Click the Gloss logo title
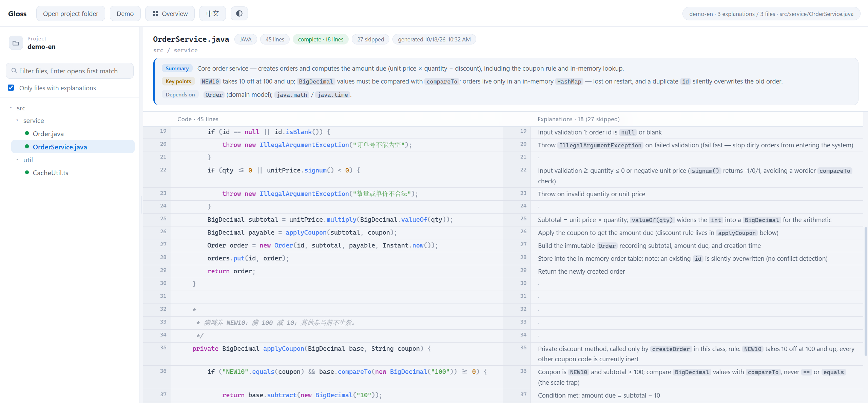 (17, 14)
